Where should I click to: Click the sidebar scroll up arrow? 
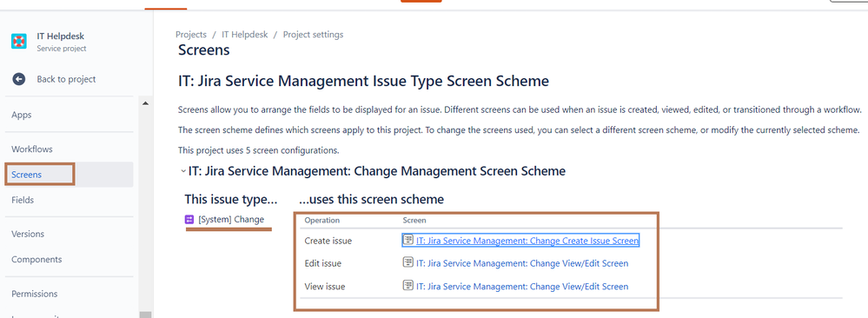click(146, 103)
